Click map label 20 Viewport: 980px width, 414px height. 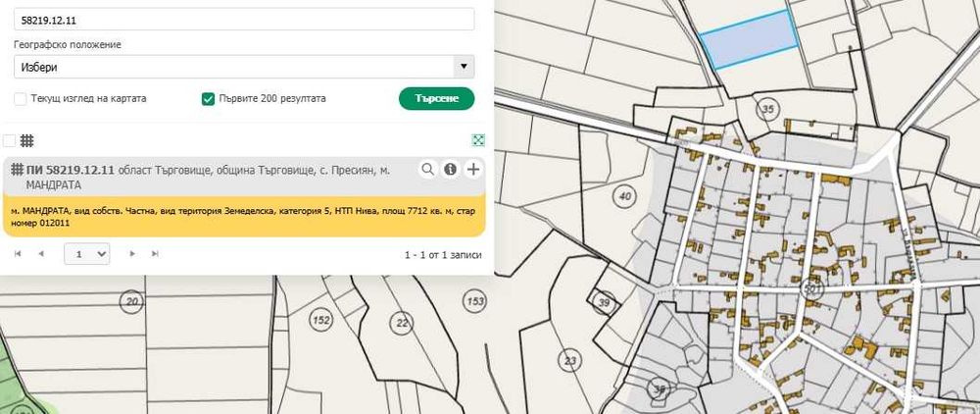[x=132, y=301]
